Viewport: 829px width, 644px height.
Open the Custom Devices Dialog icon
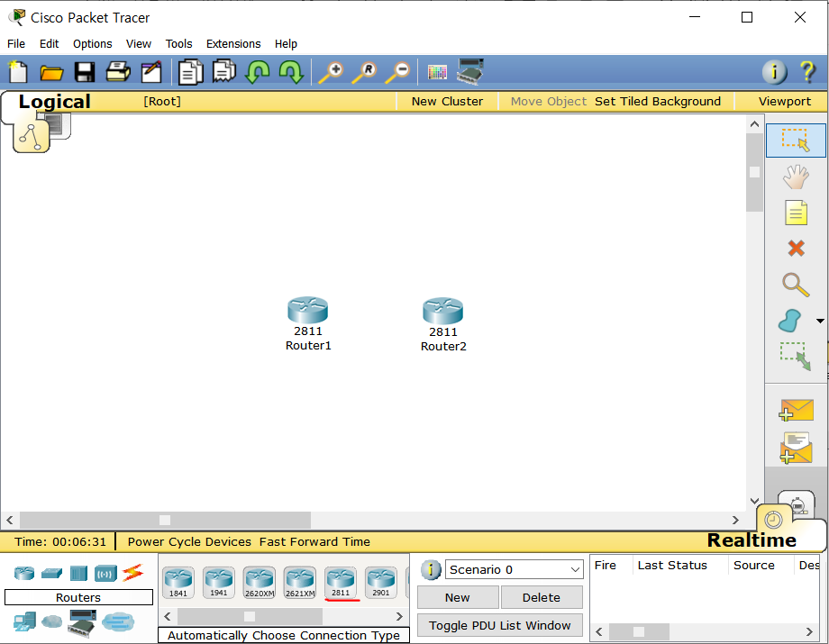[x=470, y=72]
